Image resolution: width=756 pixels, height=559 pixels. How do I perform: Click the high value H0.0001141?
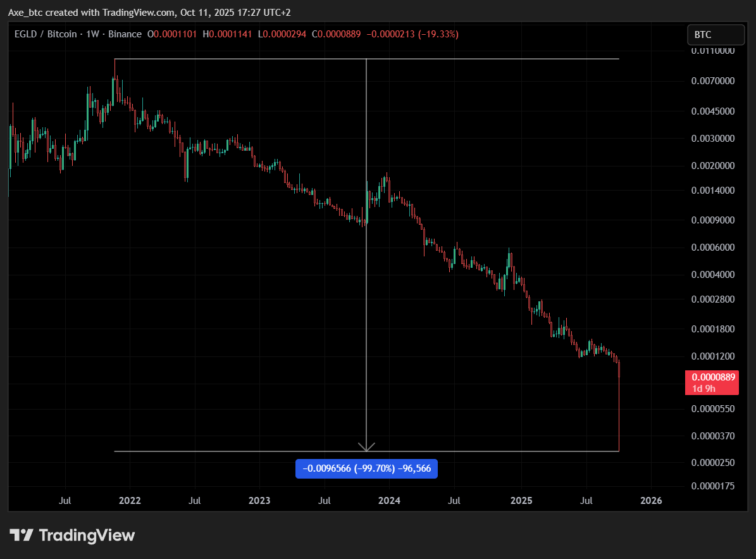(x=227, y=34)
